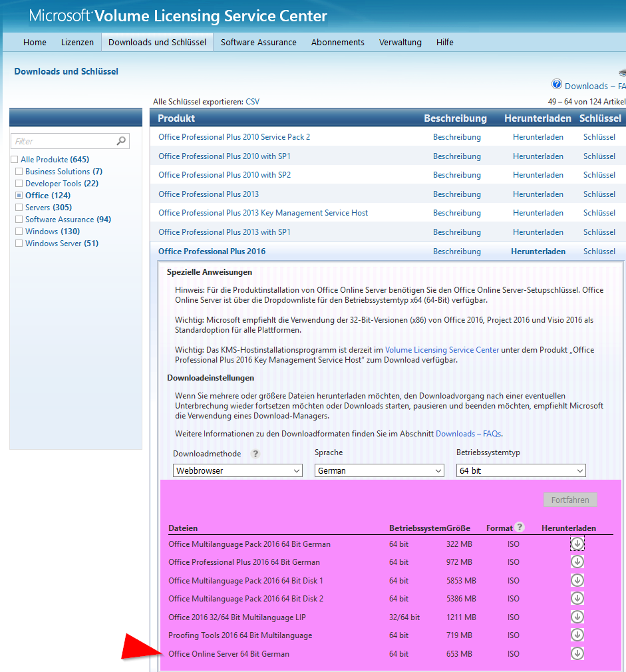626x672 pixels.
Task: Click the Dateien column header
Action: point(183,528)
